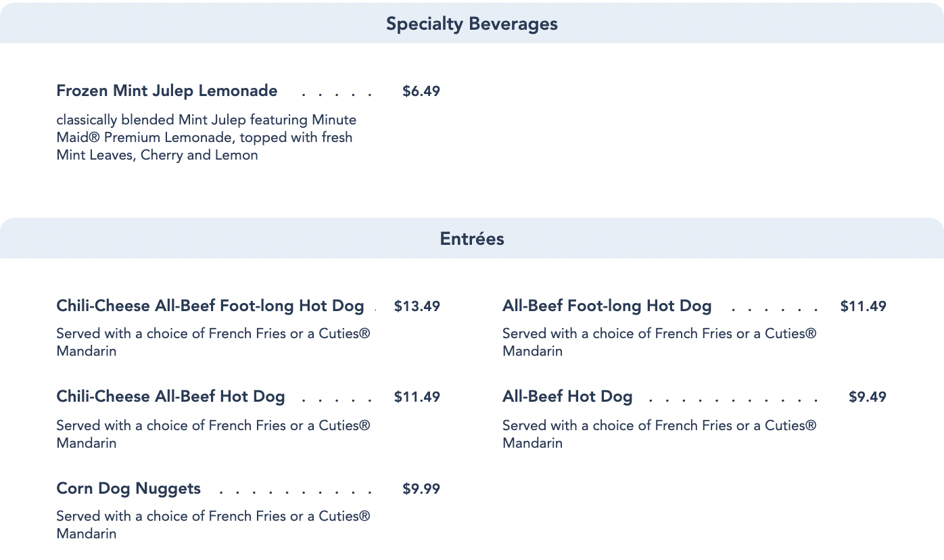Open Chili-Cheese All-Beef Foot-long Hot Dog
The image size is (944, 560).
pos(210,306)
